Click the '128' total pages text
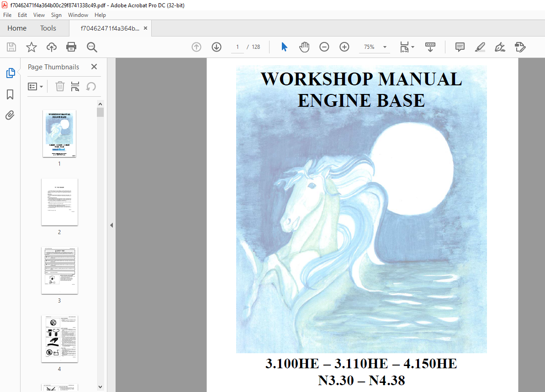 [x=256, y=47]
